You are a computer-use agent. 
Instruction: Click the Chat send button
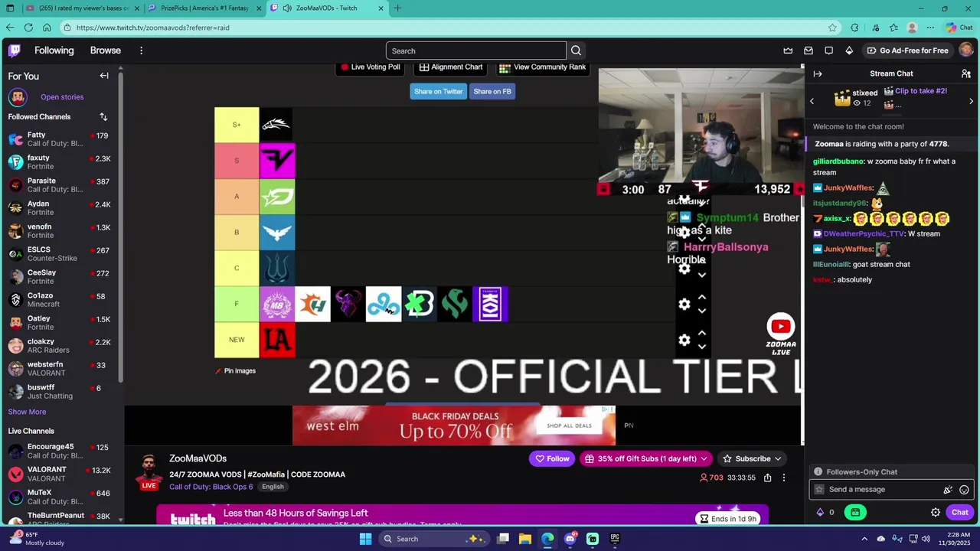click(960, 513)
